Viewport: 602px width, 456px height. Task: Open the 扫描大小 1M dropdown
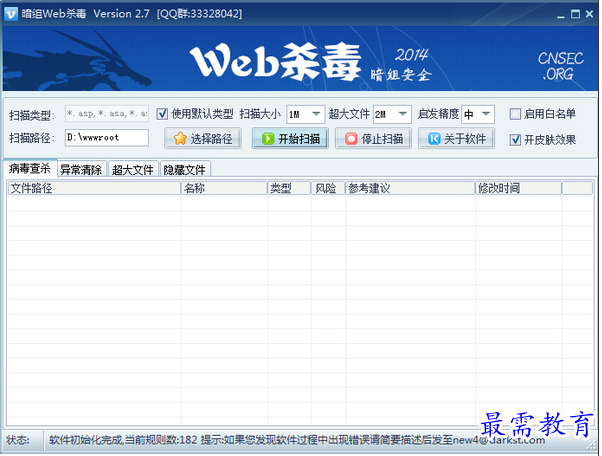click(x=316, y=114)
